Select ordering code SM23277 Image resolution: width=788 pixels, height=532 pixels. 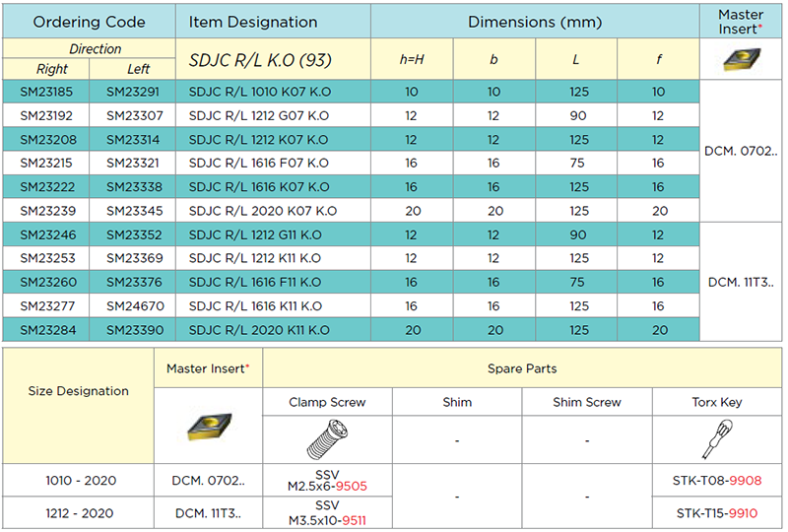click(47, 305)
